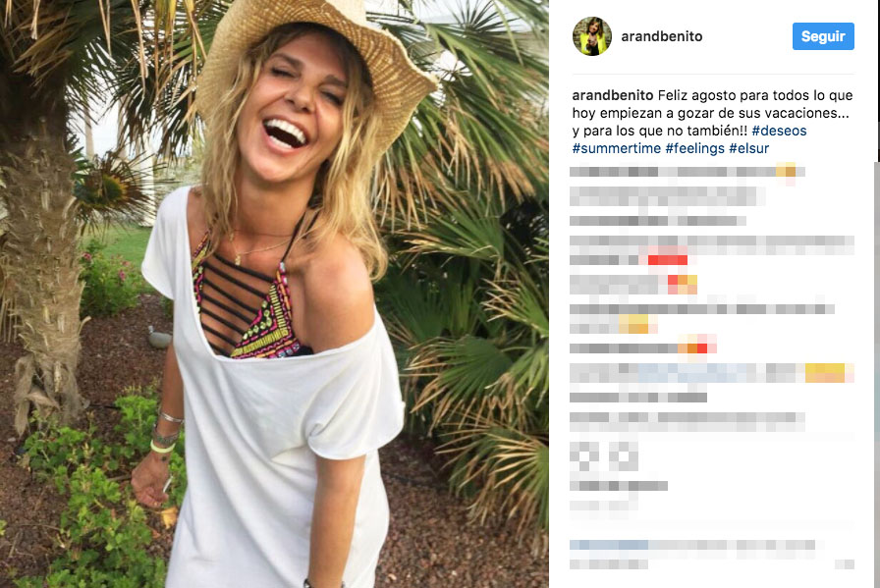
Task: Click the photo of the laughing woman
Action: 274,294
